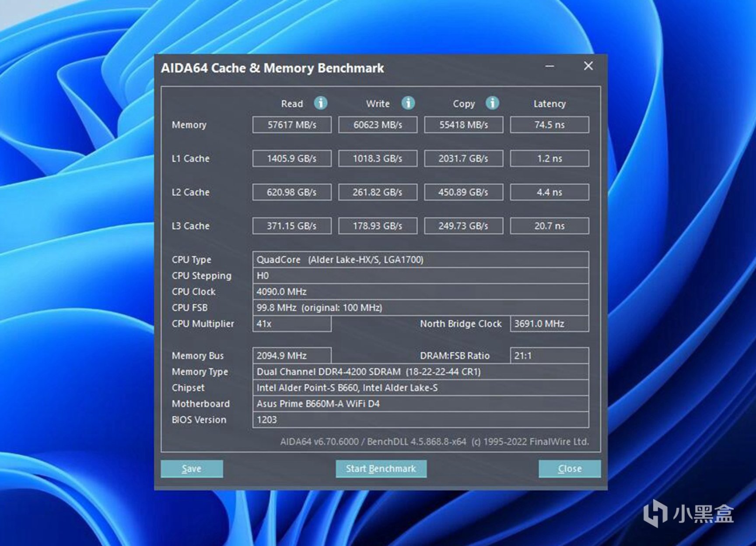Select the Memory Write value 60623 MB/s

pyautogui.click(x=378, y=125)
